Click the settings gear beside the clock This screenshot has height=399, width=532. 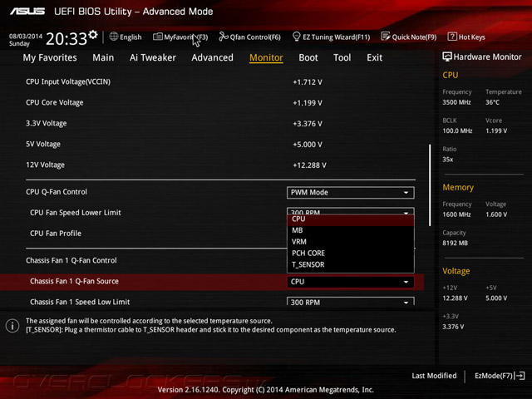tap(93, 34)
